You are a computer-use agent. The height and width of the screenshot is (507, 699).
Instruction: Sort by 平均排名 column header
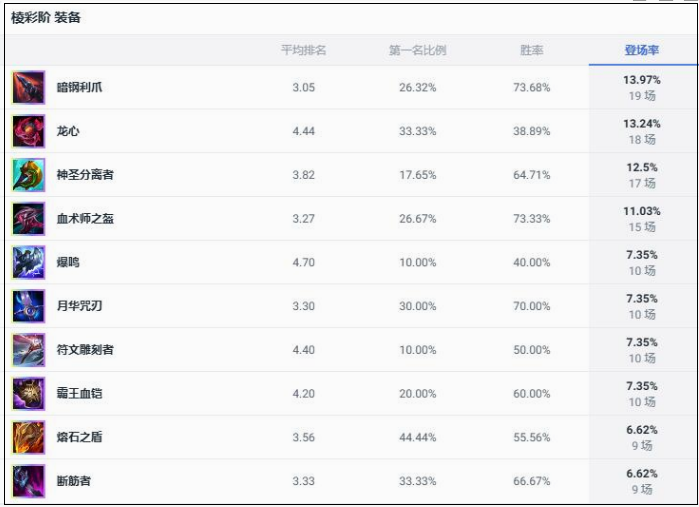coord(304,50)
